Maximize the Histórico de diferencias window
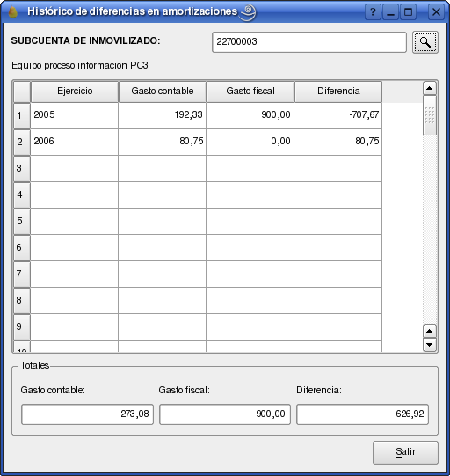The width and height of the screenshot is (450, 476). coord(408,12)
